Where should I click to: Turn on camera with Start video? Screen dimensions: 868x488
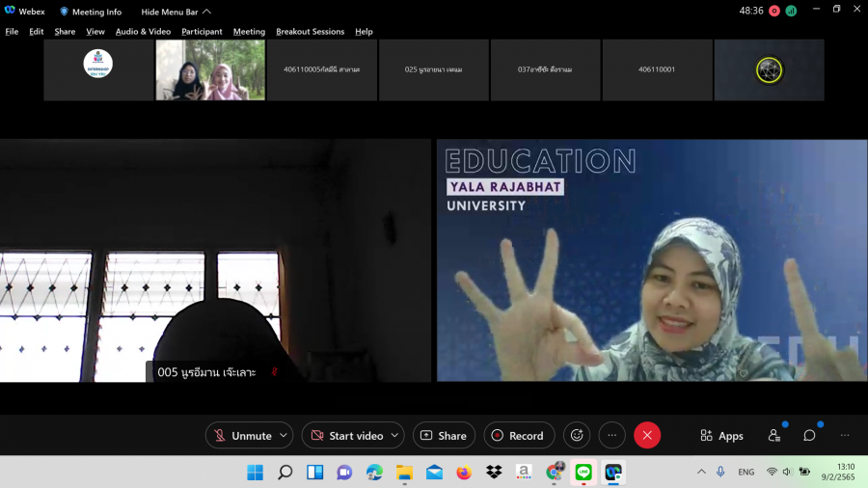click(x=346, y=436)
